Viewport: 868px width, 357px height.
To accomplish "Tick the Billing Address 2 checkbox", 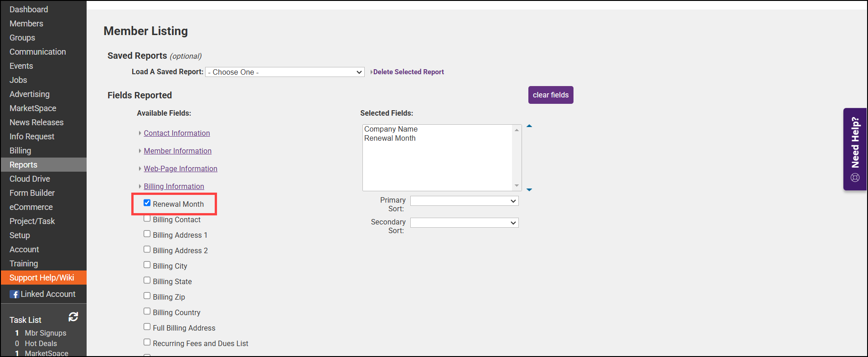I will 147,250.
